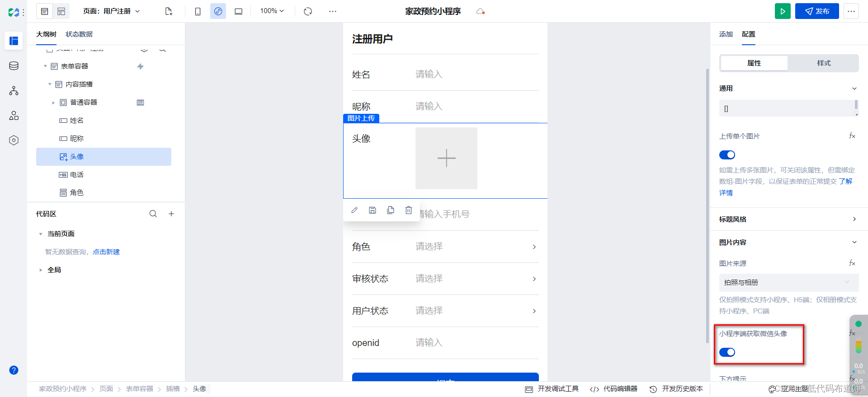Delete the 头像 component with trash icon
This screenshot has height=397, width=868.
tap(409, 210)
